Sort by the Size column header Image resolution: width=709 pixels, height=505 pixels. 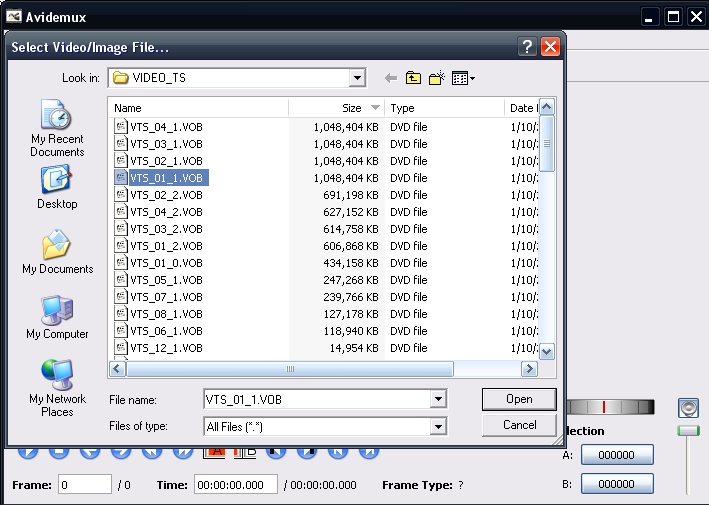click(x=336, y=108)
